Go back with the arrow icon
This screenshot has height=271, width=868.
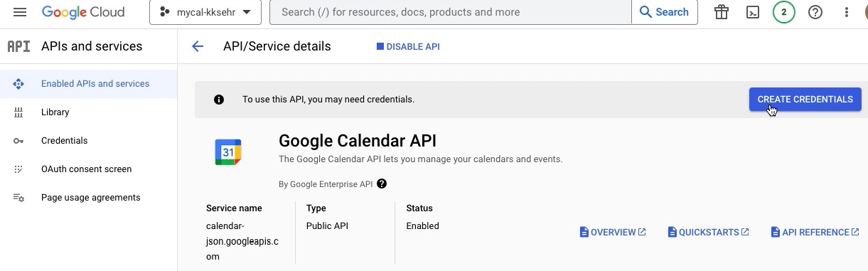198,46
